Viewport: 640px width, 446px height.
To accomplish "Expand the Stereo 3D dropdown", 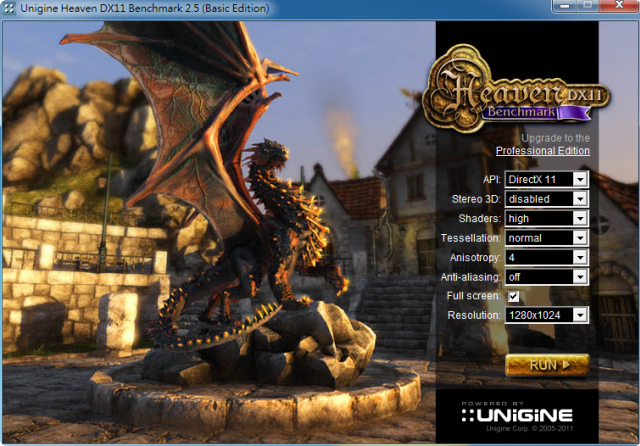I will [x=547, y=199].
